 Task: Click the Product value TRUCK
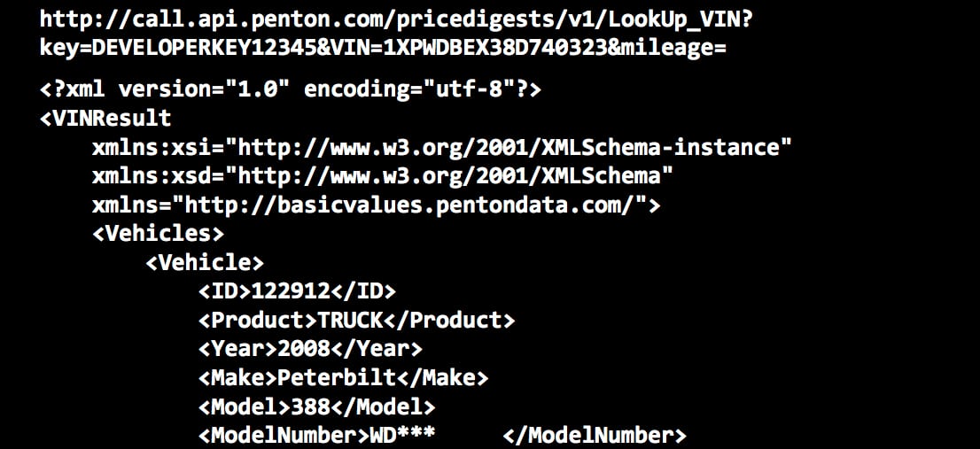349,320
